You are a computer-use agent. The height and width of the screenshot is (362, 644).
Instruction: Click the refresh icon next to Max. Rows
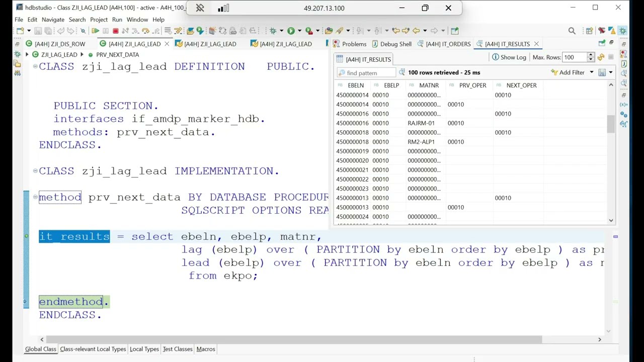point(601,57)
